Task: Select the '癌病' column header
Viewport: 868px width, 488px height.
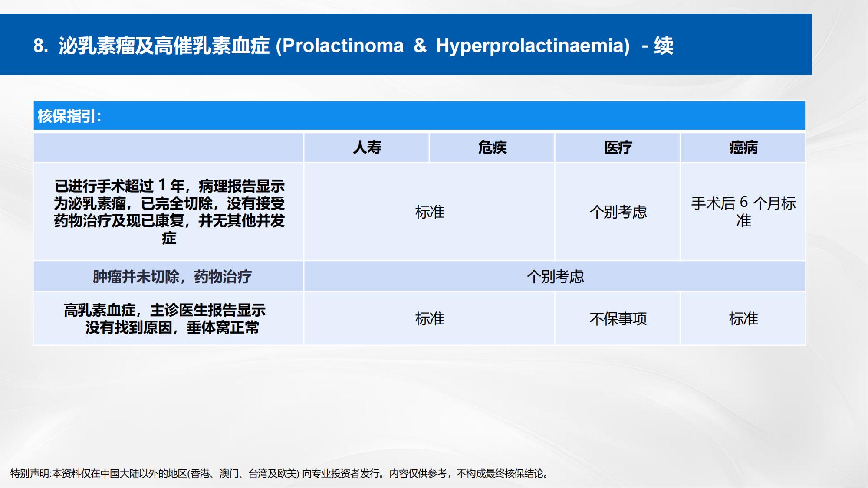Action: 743,147
